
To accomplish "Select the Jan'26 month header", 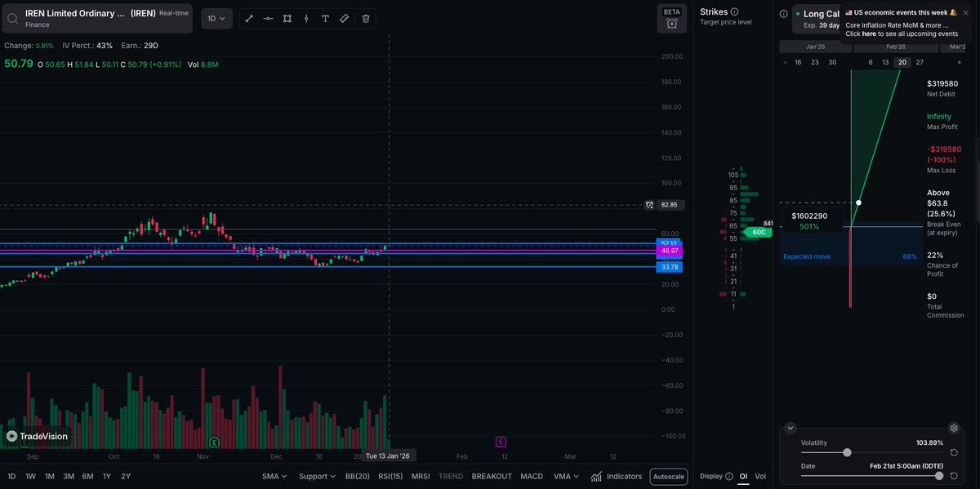I will click(x=815, y=47).
